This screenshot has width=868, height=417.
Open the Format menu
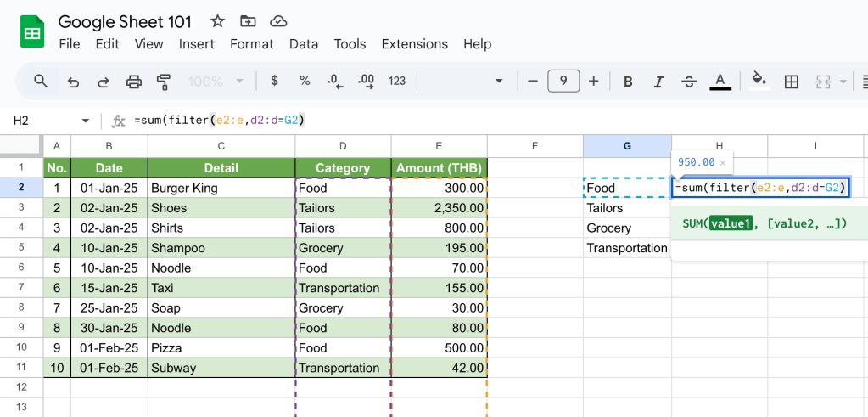(x=252, y=44)
